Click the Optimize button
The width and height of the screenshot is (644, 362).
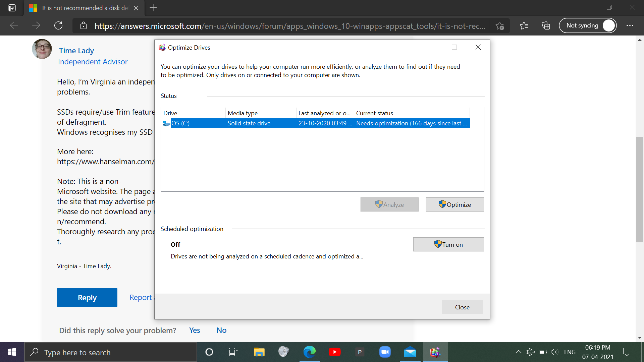coord(455,204)
